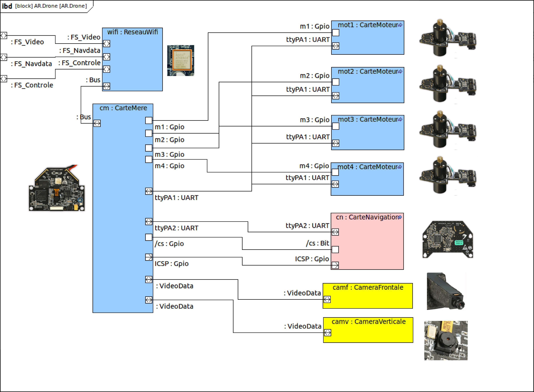Click the Atheros wifi chip image
534x392 pixels.
point(181,61)
